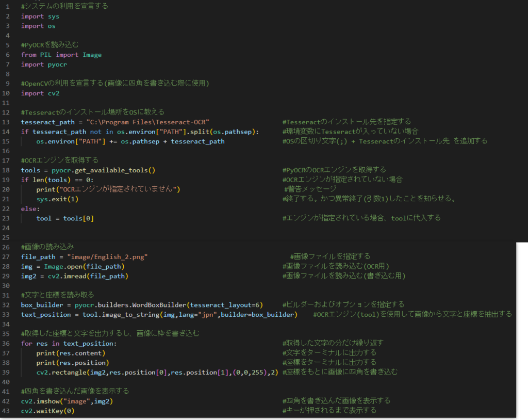The height and width of the screenshot is (420, 528).
Task: Click 'print(res.content)' line
Action: point(71,353)
